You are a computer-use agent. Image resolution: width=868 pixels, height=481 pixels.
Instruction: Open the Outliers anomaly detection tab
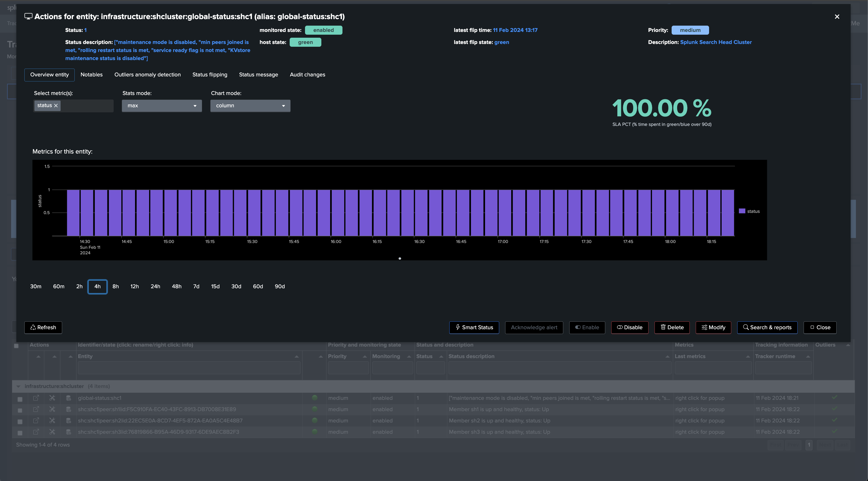(147, 75)
